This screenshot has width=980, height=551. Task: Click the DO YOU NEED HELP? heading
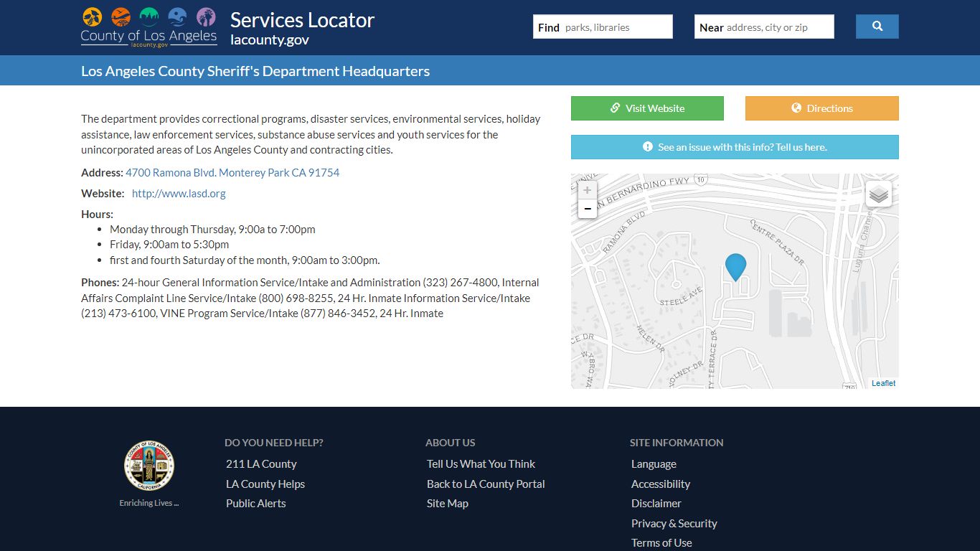click(274, 443)
